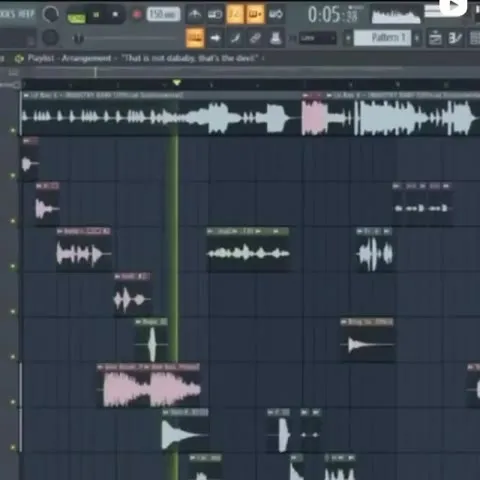
Task: Select the large pink double-waveform audio clip
Action: tap(149, 386)
